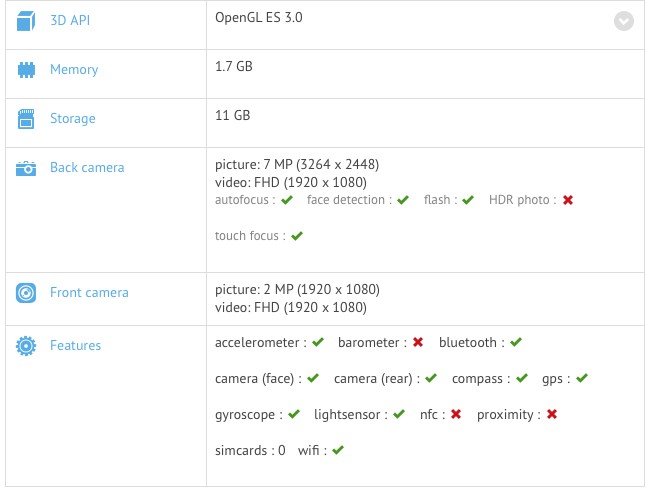Expand the OpenGL ES 3.0 details chevron

(623, 21)
